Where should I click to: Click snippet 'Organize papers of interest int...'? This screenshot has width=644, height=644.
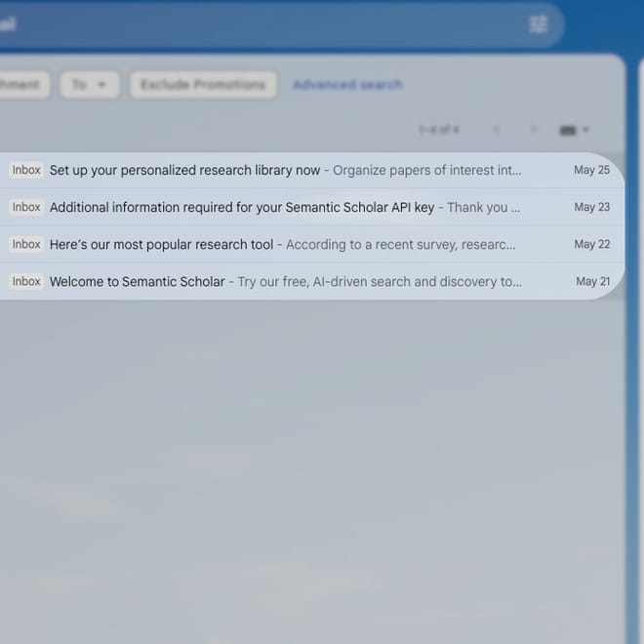point(427,170)
